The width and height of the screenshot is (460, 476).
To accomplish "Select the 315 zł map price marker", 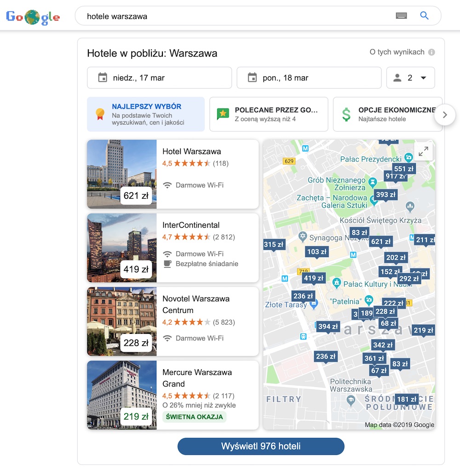I will coord(274,244).
